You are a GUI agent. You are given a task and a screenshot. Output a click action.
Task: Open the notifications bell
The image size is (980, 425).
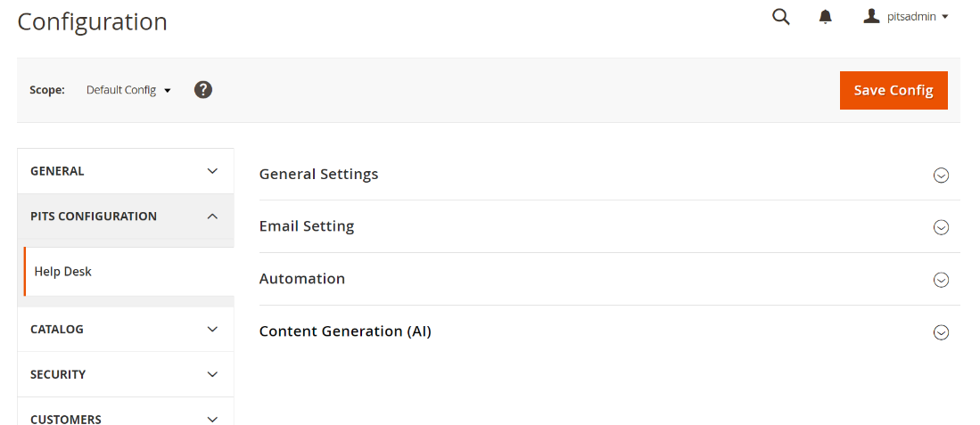tap(826, 17)
